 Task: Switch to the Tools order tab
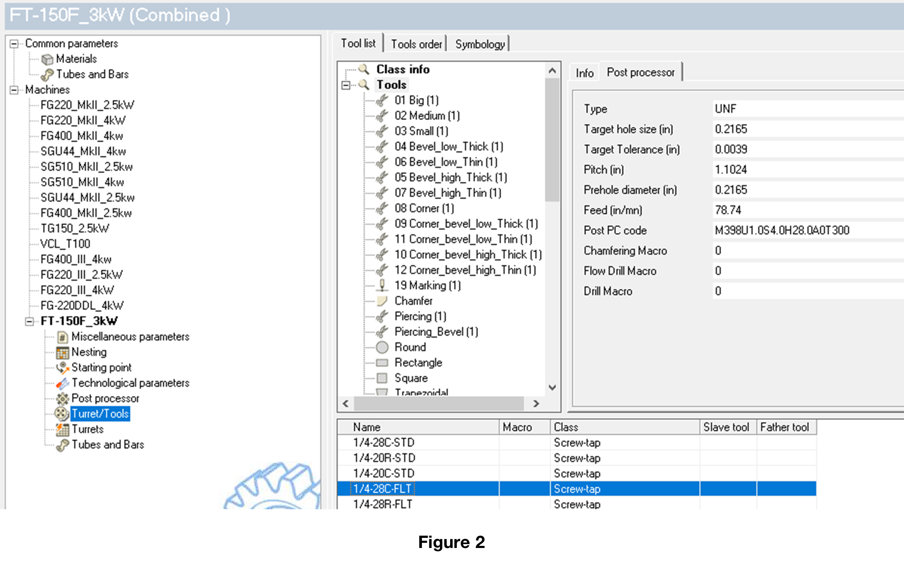pyautogui.click(x=416, y=44)
